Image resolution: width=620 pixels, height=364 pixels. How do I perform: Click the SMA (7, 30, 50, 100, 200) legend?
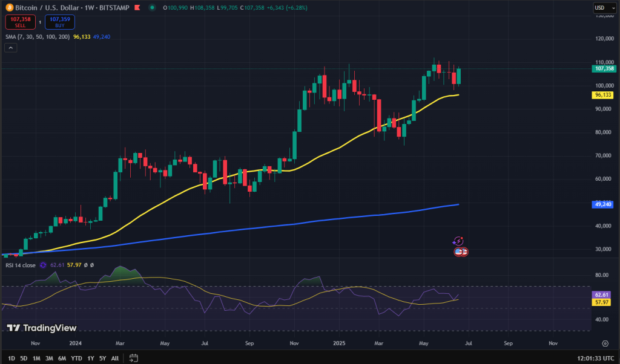coord(38,37)
